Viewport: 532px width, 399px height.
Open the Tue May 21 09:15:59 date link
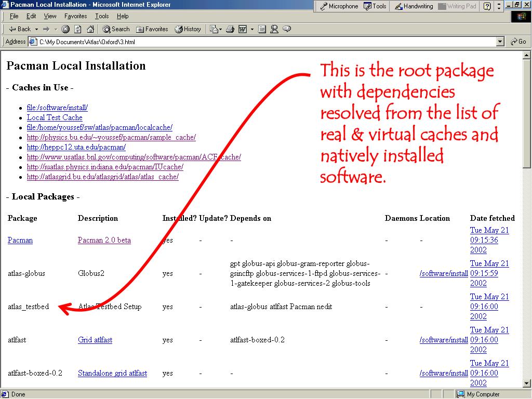tap(489, 273)
